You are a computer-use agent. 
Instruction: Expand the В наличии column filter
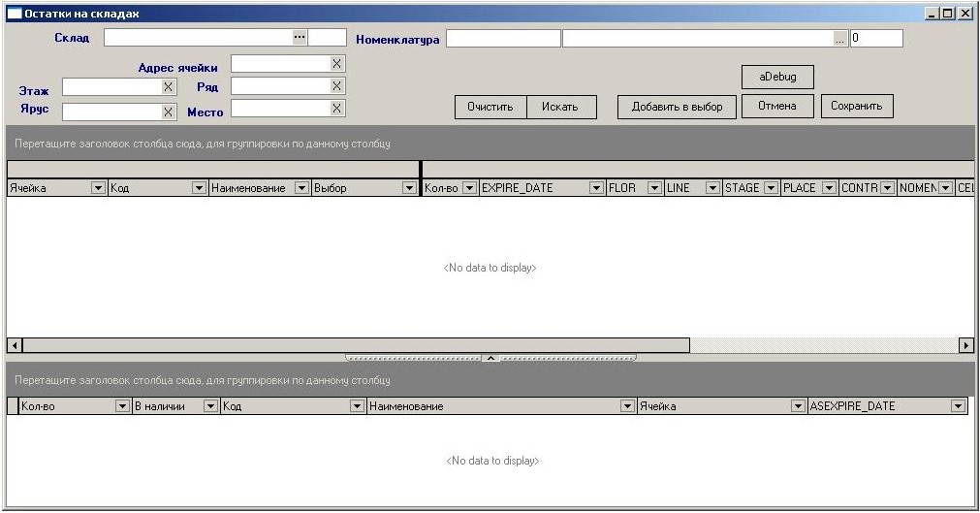[x=210, y=406]
